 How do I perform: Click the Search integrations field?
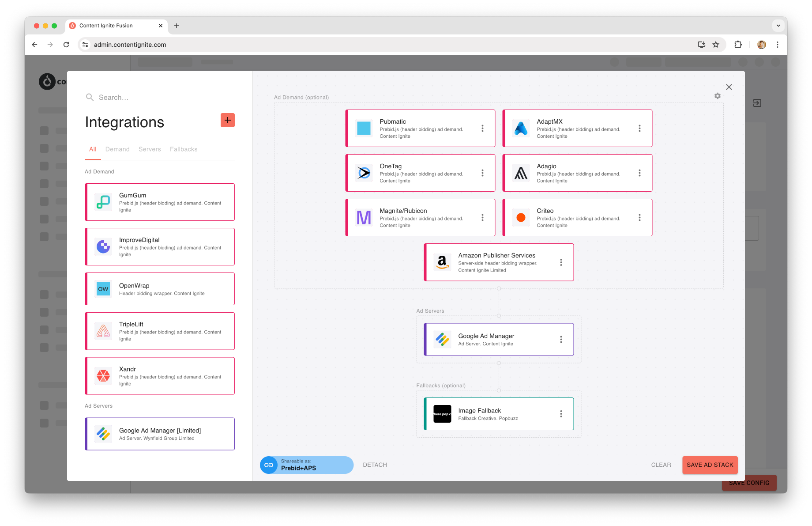click(160, 97)
